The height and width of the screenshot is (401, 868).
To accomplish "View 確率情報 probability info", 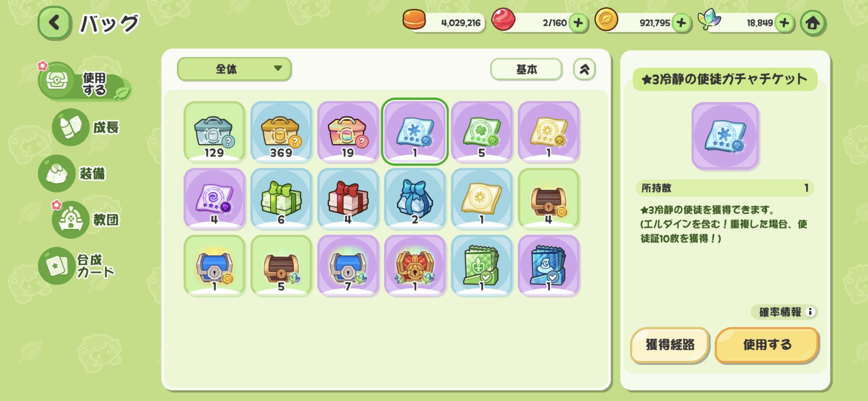I will (x=785, y=312).
